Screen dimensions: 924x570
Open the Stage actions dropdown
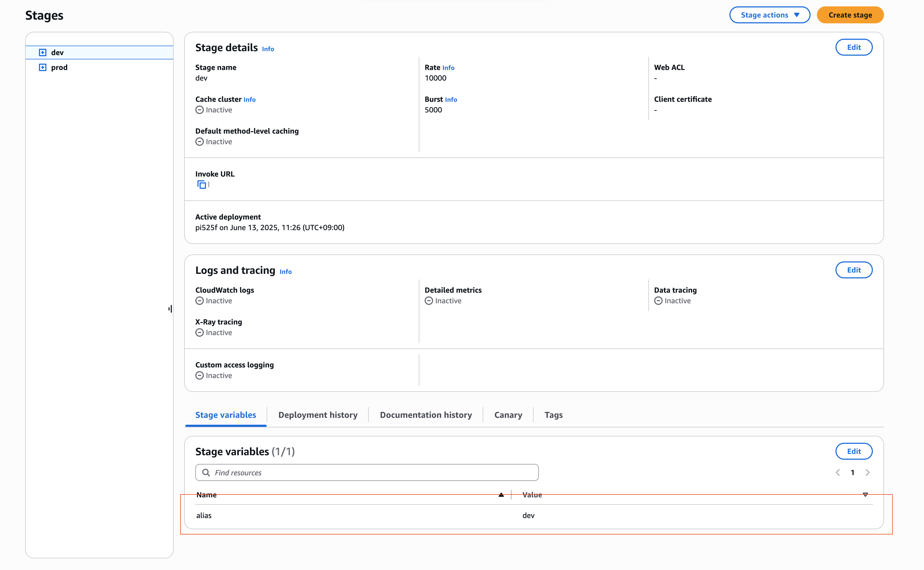pos(769,15)
